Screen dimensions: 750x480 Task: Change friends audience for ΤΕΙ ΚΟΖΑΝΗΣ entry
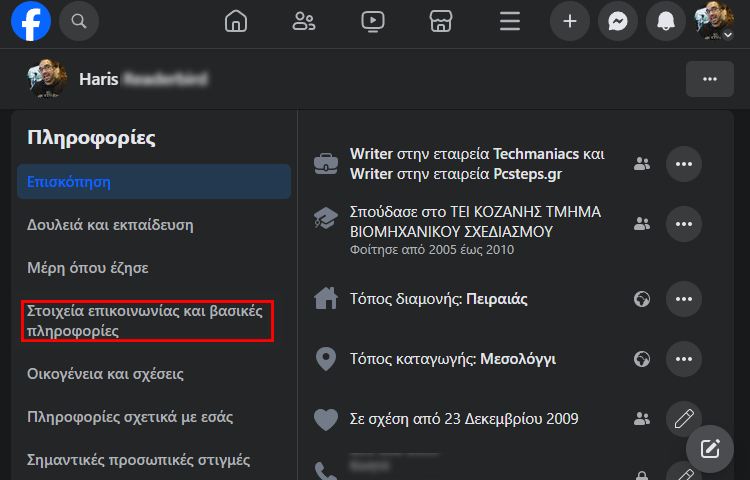point(642,224)
